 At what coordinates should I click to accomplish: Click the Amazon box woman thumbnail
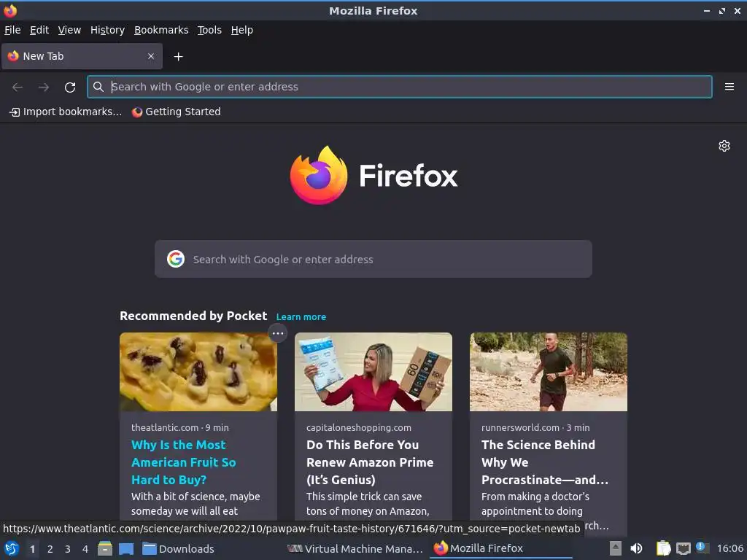click(373, 372)
